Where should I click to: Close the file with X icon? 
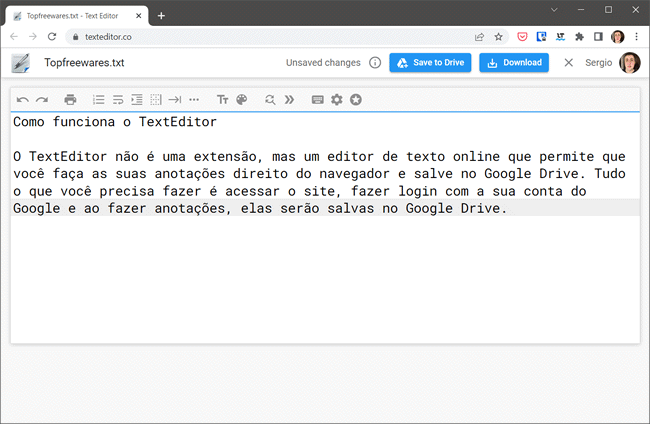click(569, 63)
